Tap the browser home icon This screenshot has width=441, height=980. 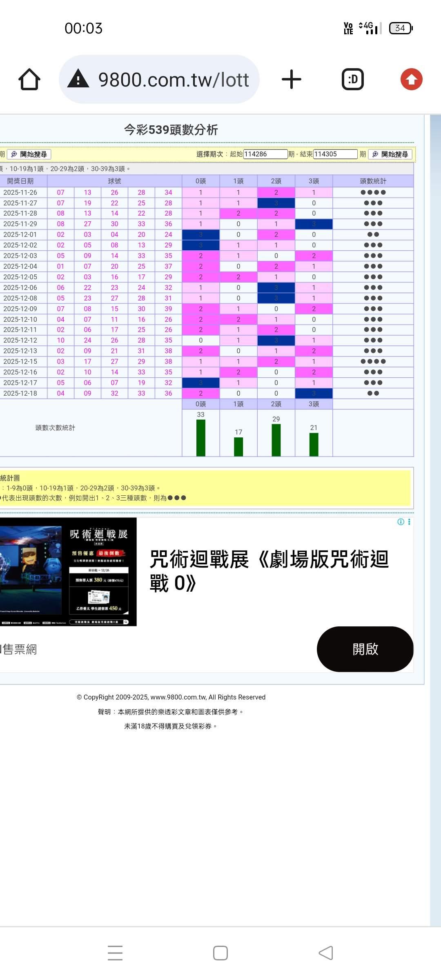[29, 79]
